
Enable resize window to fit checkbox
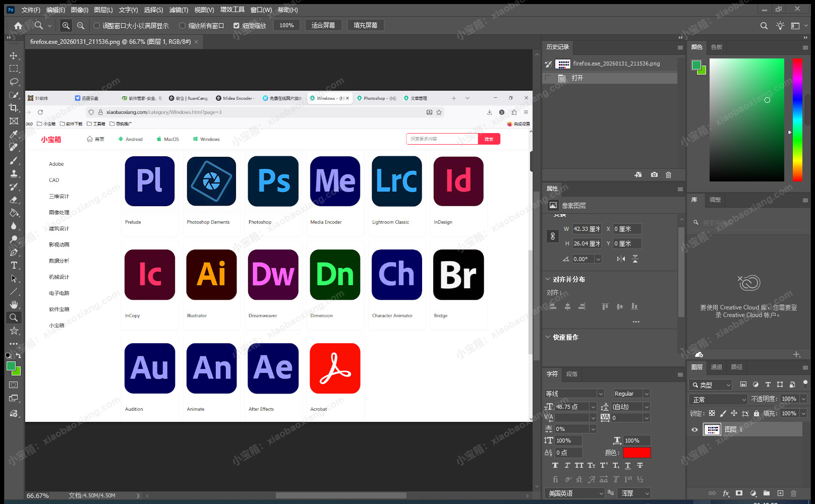click(x=96, y=26)
